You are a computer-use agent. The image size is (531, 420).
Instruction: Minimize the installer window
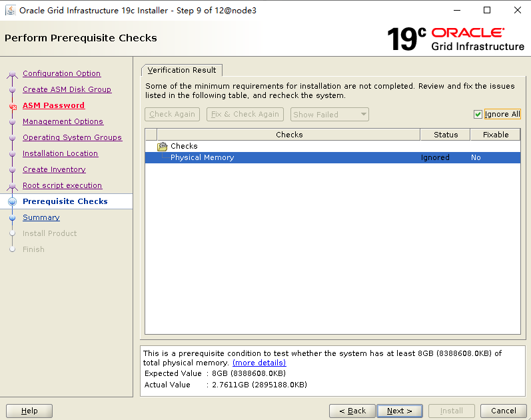click(x=457, y=10)
